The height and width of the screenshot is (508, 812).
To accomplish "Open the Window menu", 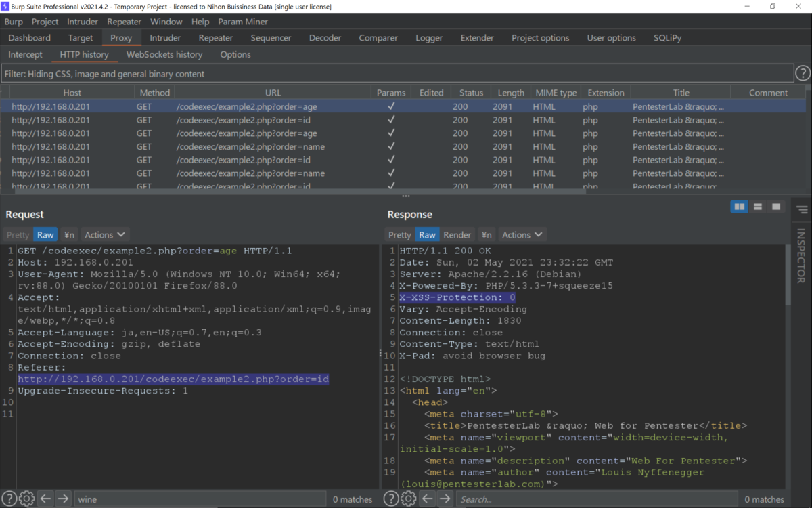I will coord(166,22).
